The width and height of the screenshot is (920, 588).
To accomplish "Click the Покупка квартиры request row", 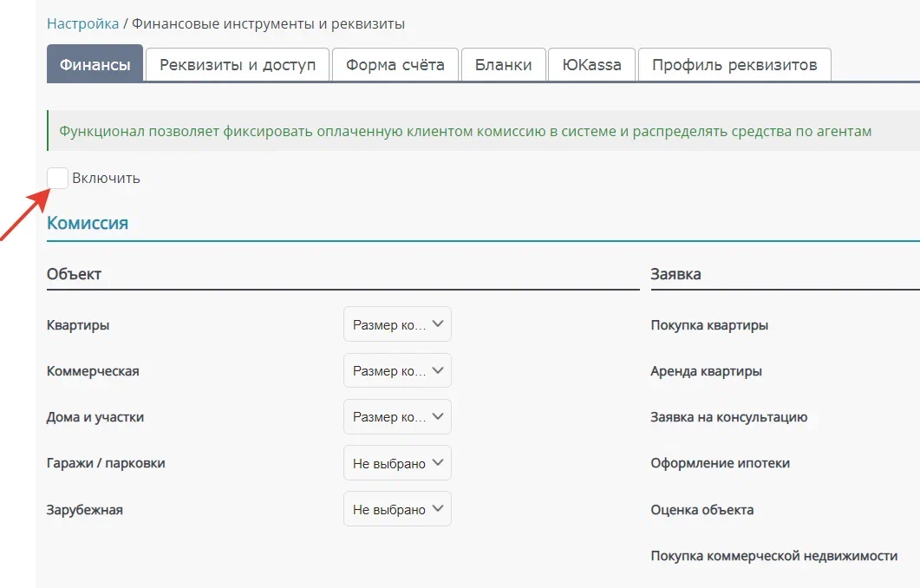I will coord(709,325).
